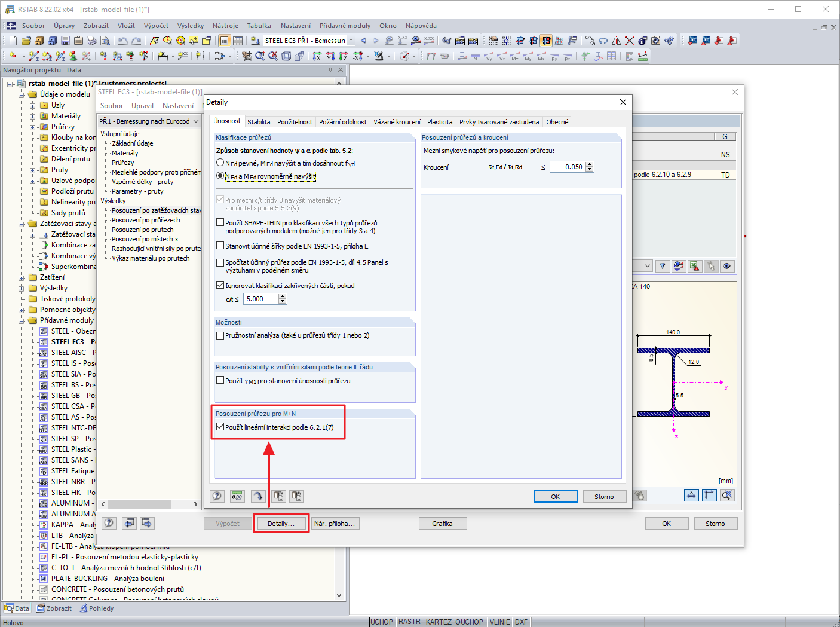Click OK in the STEEL EC3 window
This screenshot has height=627, width=840.
pyautogui.click(x=667, y=524)
